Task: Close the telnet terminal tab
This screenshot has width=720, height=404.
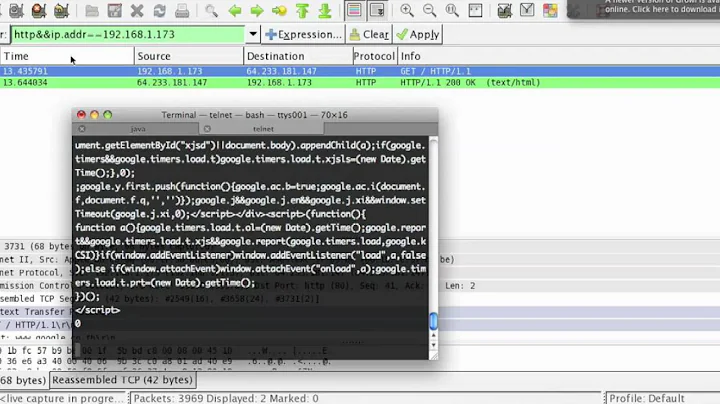Action: pyautogui.click(x=207, y=129)
